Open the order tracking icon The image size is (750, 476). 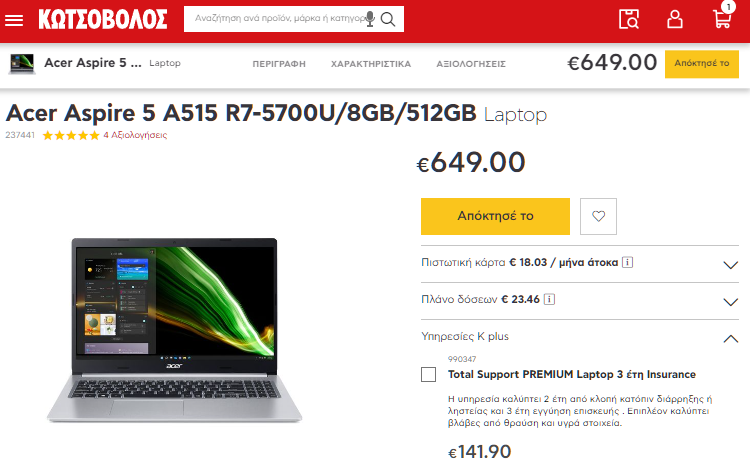click(629, 19)
